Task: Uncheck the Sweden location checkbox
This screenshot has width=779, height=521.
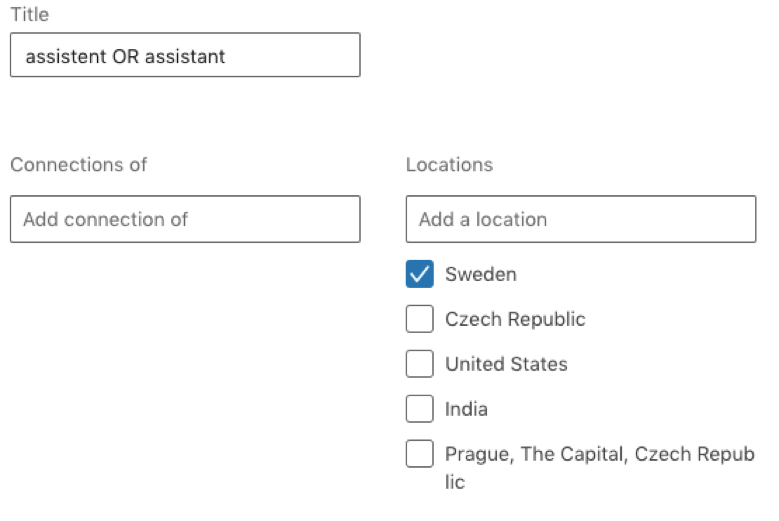Action: point(419,274)
